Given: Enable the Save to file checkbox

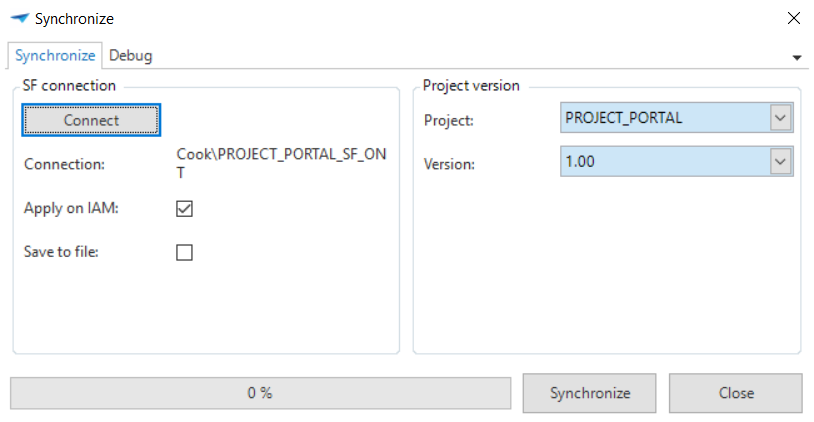Looking at the screenshot, I should pos(184,253).
